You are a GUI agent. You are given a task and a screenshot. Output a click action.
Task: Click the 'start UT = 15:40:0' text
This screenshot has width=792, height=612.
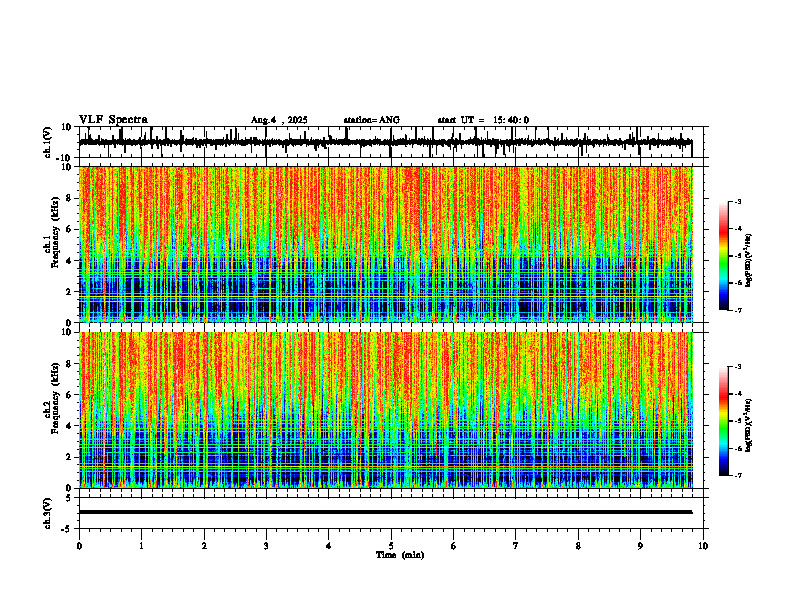(x=483, y=120)
